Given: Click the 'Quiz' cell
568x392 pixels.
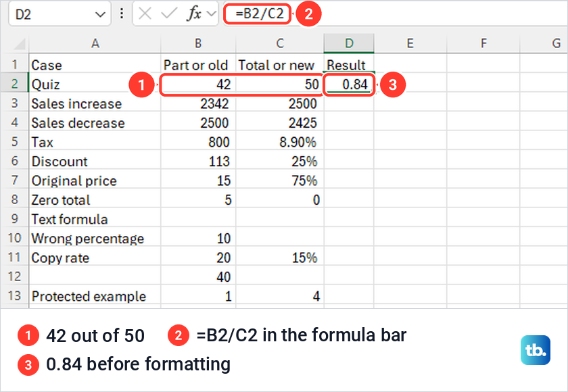Looking at the screenshot, I should [95, 84].
